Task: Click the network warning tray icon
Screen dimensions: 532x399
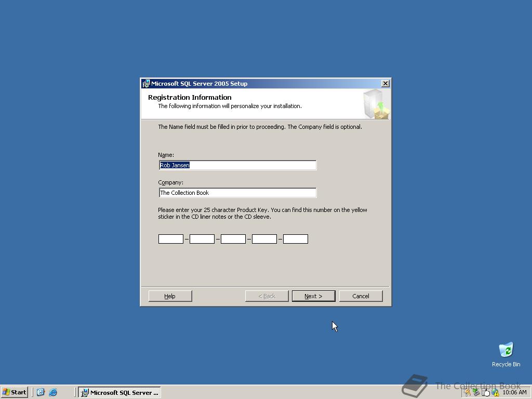Action: pos(495,392)
